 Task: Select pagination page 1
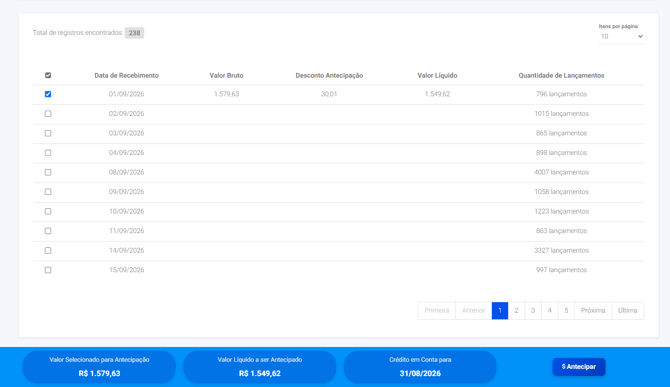click(x=500, y=311)
